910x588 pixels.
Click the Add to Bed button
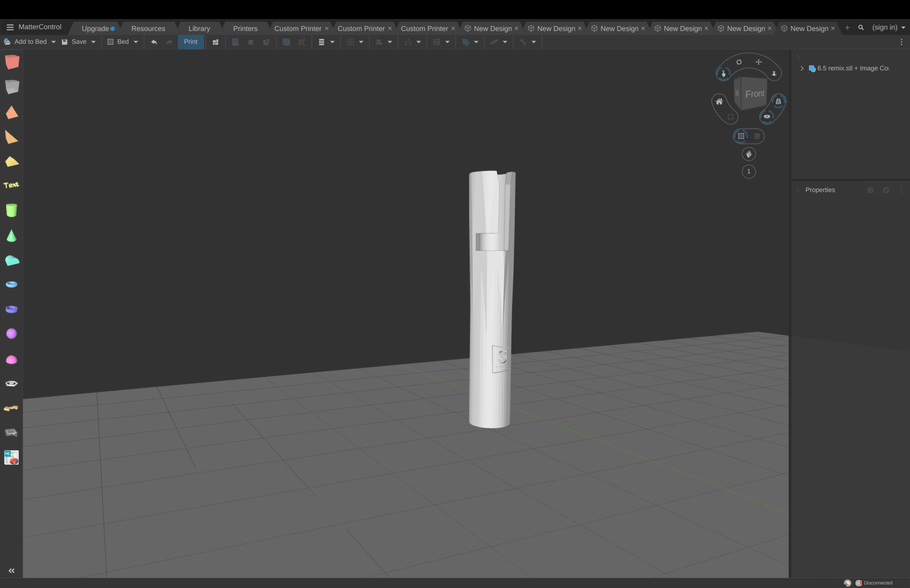coord(25,42)
